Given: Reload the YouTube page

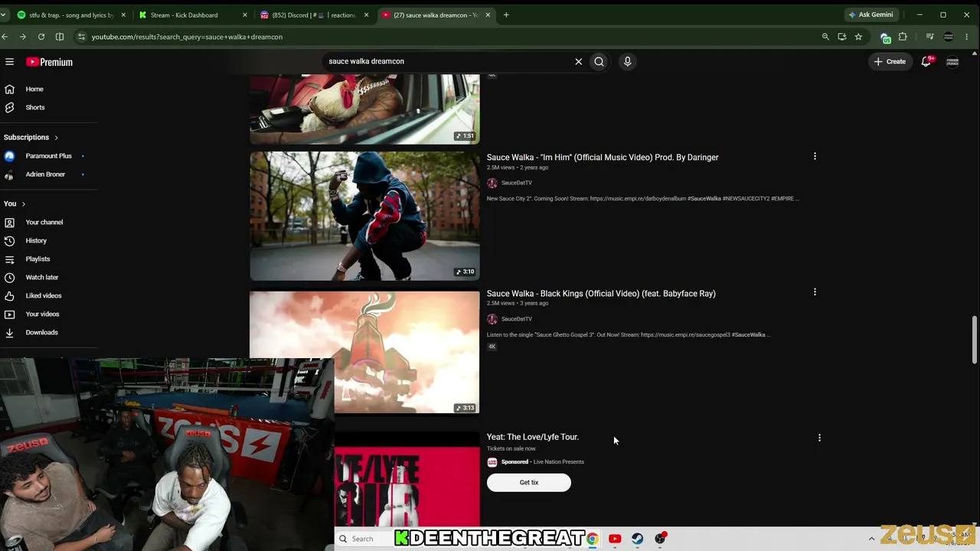Looking at the screenshot, I should point(41,37).
